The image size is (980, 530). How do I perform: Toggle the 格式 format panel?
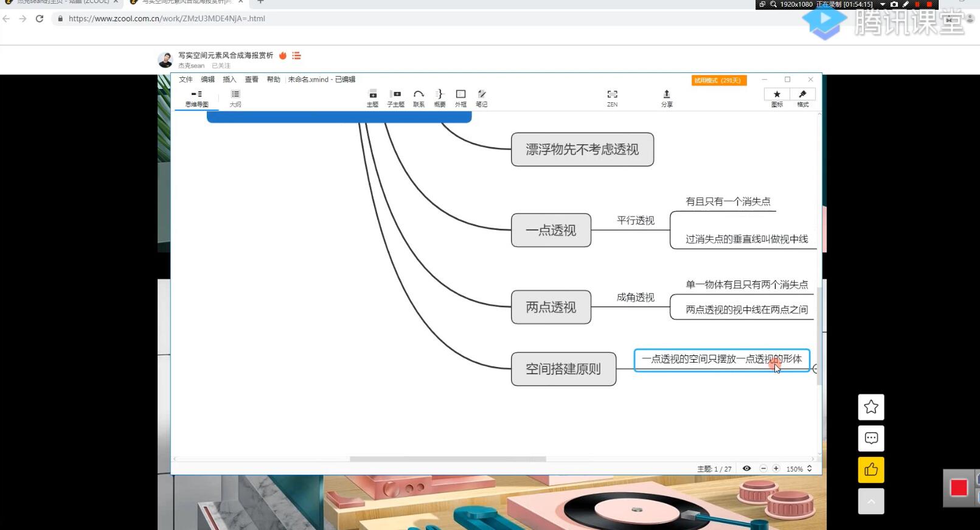pyautogui.click(x=802, y=97)
